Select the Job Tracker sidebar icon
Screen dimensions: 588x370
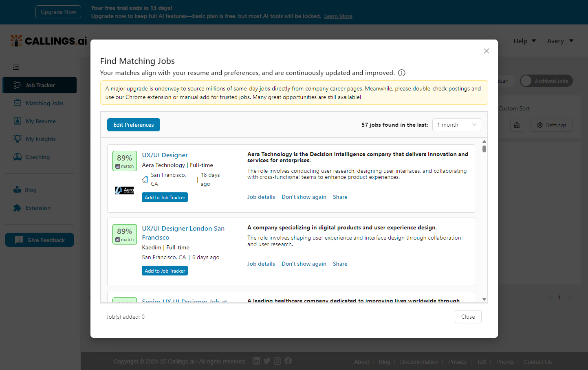coord(16,85)
